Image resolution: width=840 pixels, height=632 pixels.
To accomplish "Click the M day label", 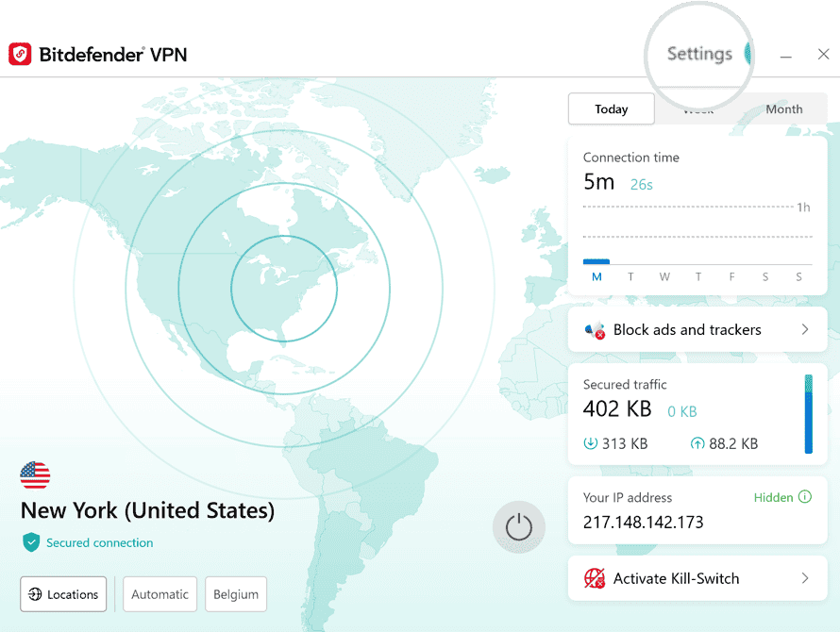I will click(x=596, y=277).
